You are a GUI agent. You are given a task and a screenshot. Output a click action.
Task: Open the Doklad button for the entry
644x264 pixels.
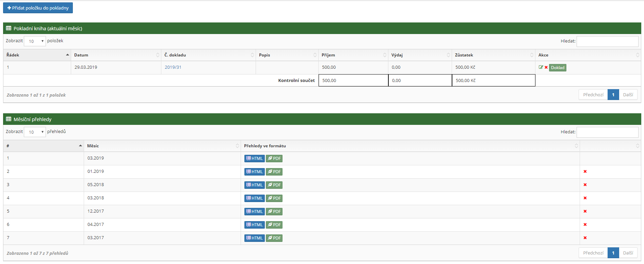(558, 68)
